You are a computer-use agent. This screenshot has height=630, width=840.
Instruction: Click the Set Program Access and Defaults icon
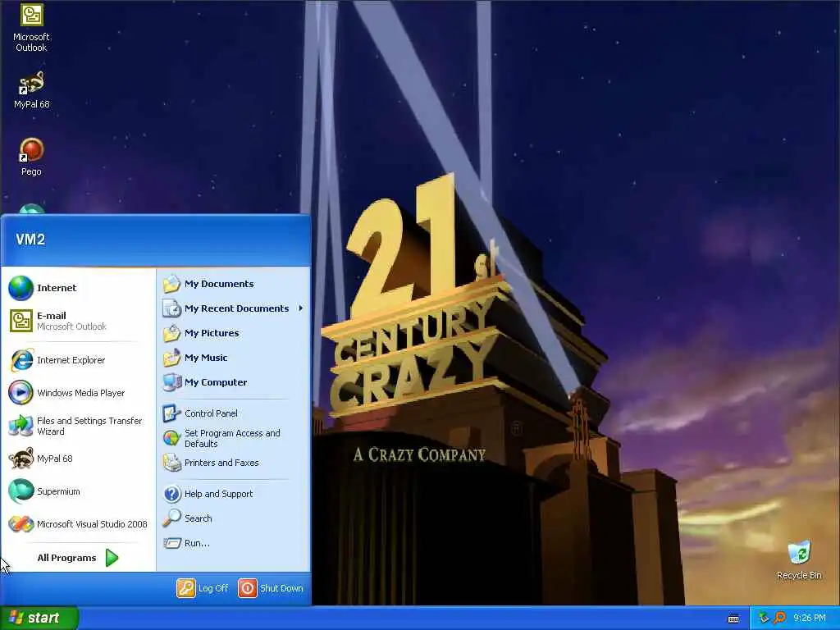(x=171, y=438)
